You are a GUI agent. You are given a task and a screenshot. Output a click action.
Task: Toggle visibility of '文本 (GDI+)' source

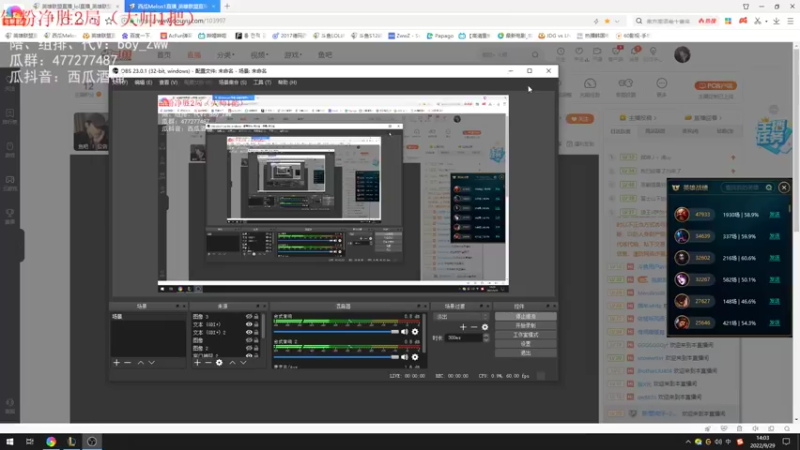coord(249,324)
